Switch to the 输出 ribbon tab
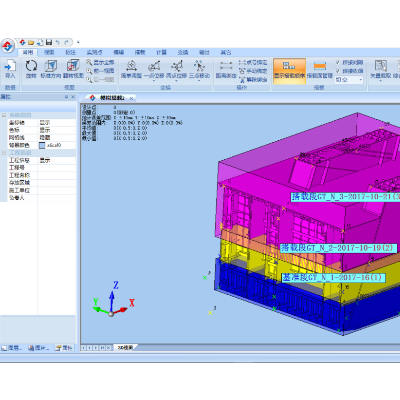This screenshot has width=400, height=400. coord(204,52)
